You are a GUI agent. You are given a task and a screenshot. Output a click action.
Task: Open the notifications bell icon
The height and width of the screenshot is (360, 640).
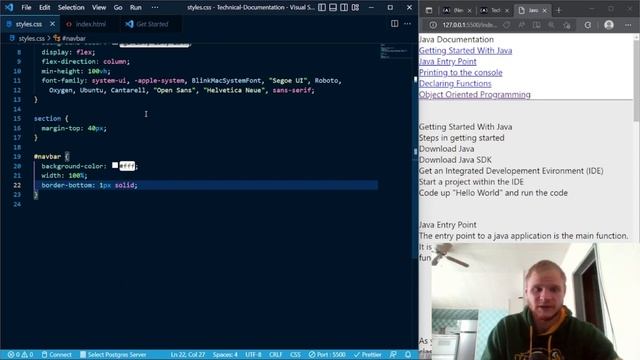click(x=408, y=355)
